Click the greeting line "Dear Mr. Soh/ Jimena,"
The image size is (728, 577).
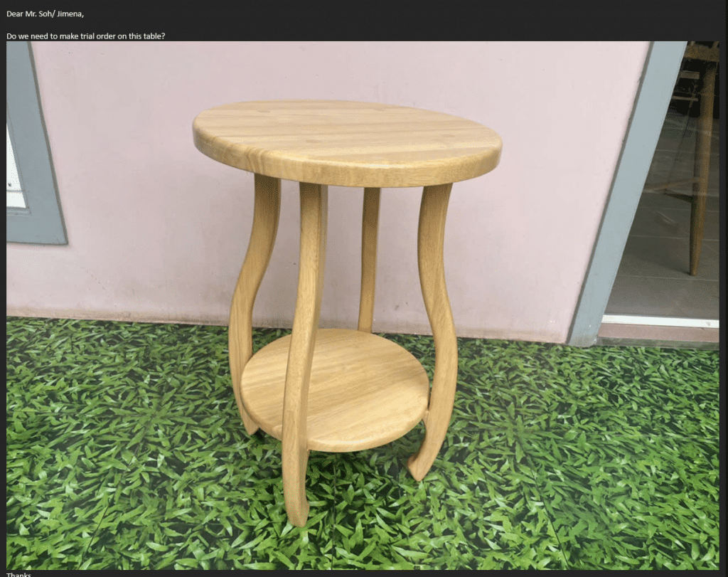48,14
